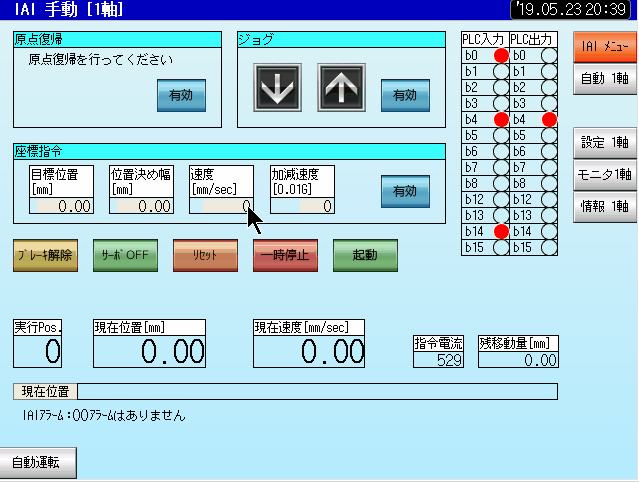Click the PLC入力 b1 indicator lamp
This screenshot has height=482, width=639.
point(501,71)
